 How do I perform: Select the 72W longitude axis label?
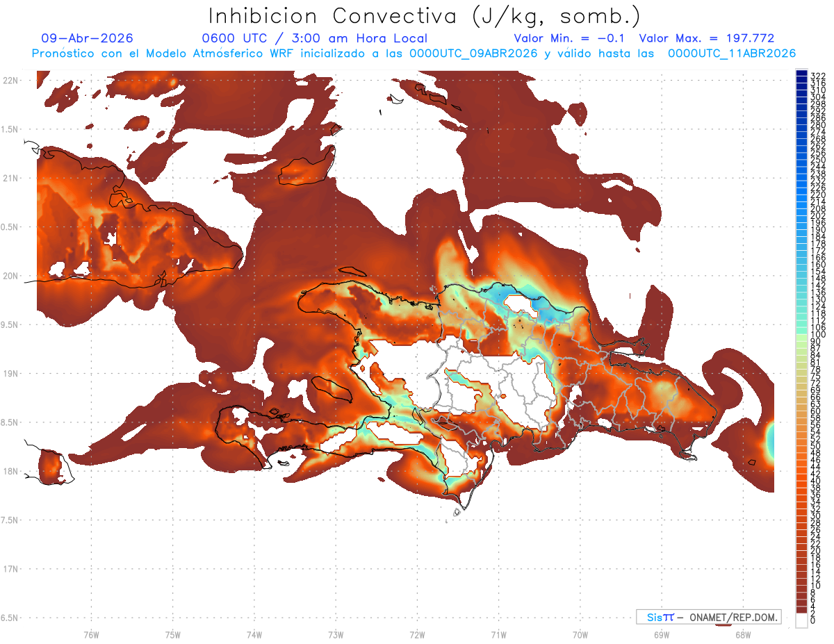tap(417, 634)
